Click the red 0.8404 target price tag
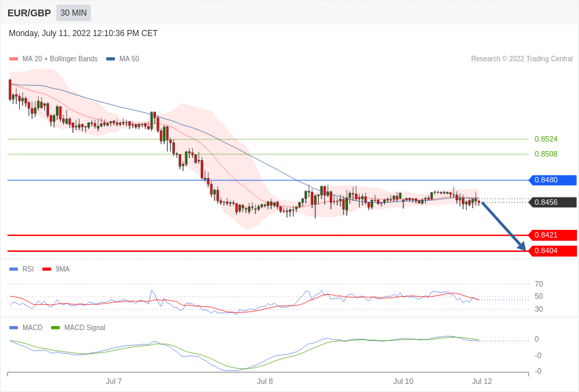 pyautogui.click(x=552, y=250)
